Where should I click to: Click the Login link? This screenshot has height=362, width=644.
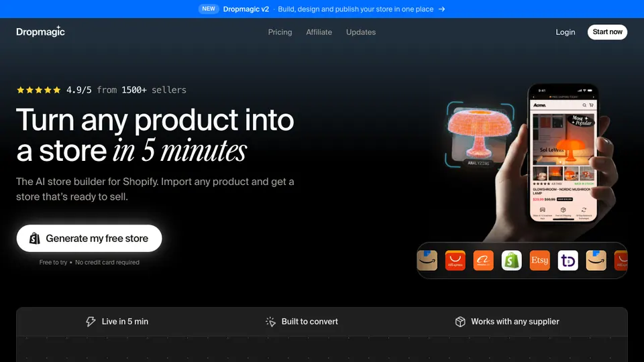pyautogui.click(x=565, y=32)
